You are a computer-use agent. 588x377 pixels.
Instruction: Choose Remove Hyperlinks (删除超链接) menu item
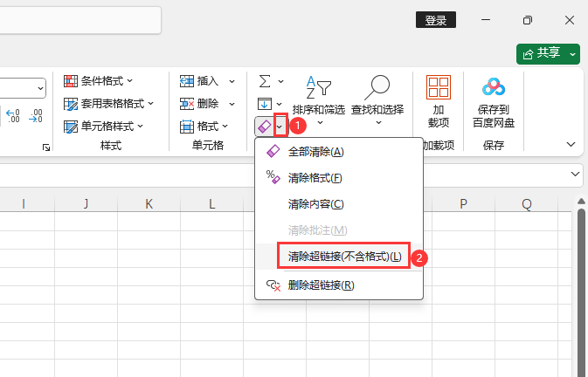[x=339, y=285]
